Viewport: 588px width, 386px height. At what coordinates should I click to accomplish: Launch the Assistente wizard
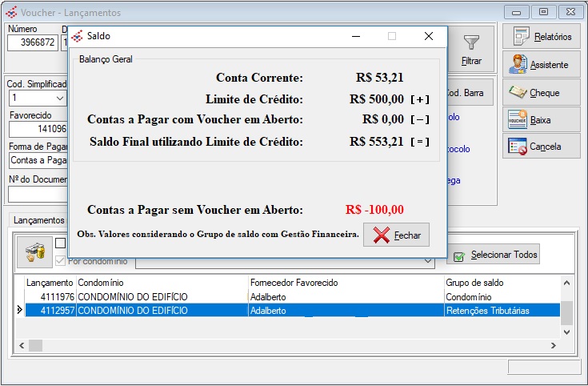tap(542, 65)
